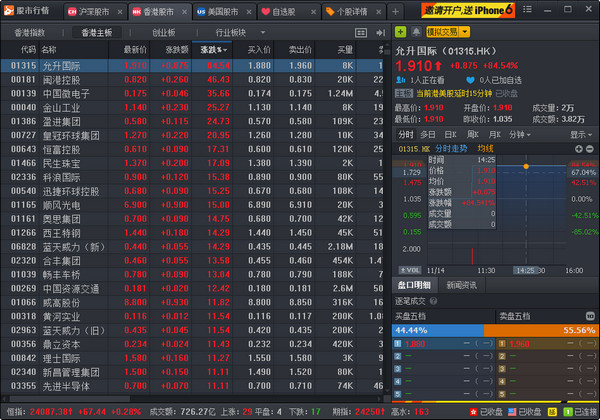This screenshot has height=420, width=600.
Task: Expand the 分钟 interval dropdown
Action: (x=519, y=133)
